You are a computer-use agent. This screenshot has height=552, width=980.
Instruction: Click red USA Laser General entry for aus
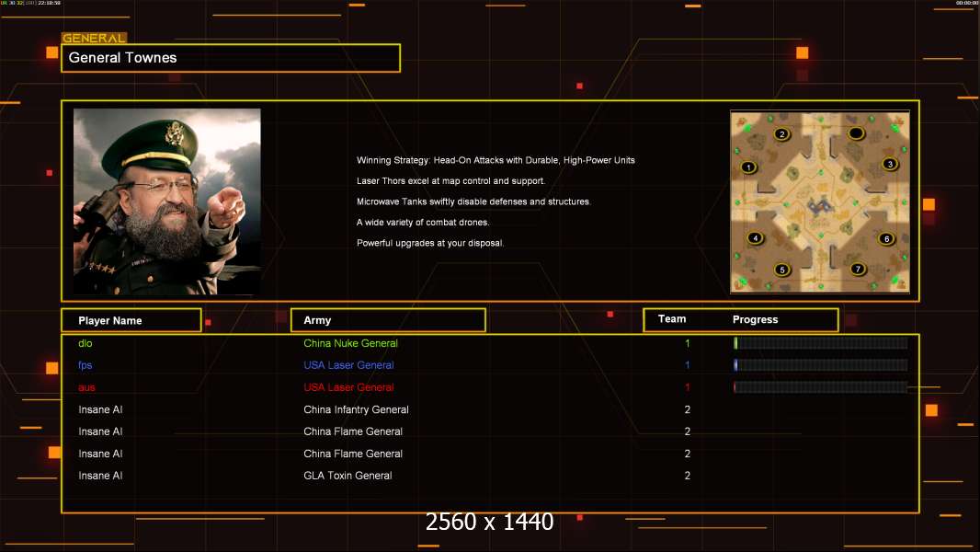tap(348, 387)
